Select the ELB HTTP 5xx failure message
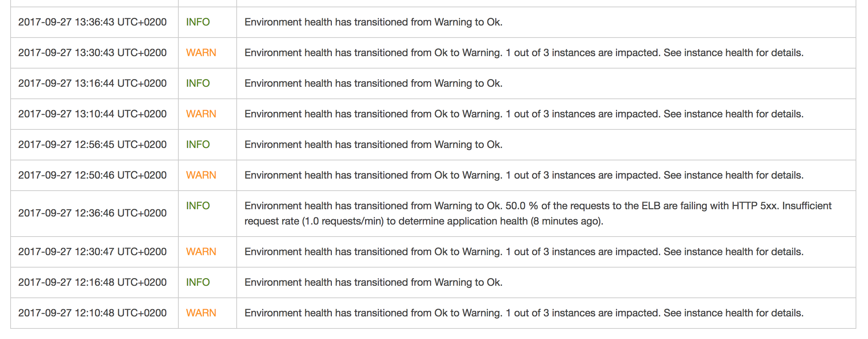868x339 pixels. pos(538,214)
